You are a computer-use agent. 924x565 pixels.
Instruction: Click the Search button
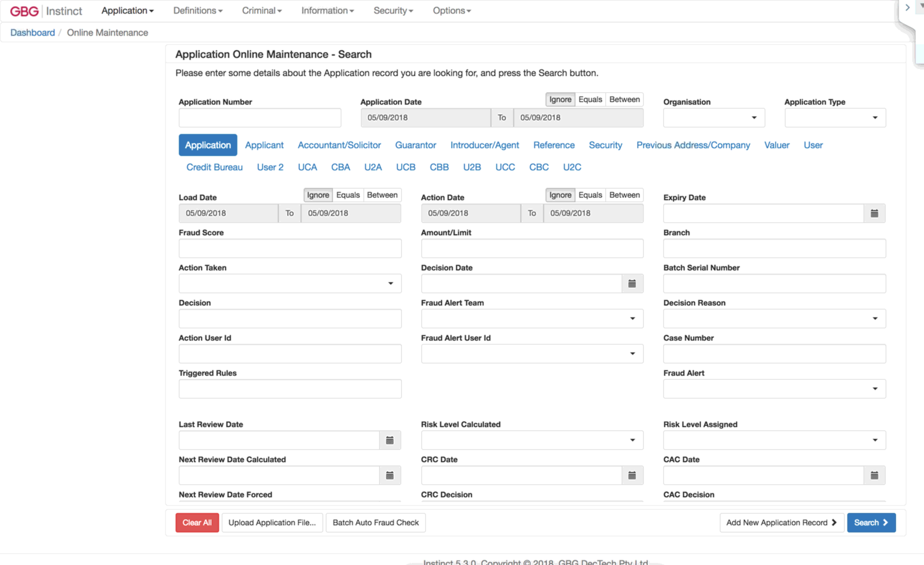871,523
